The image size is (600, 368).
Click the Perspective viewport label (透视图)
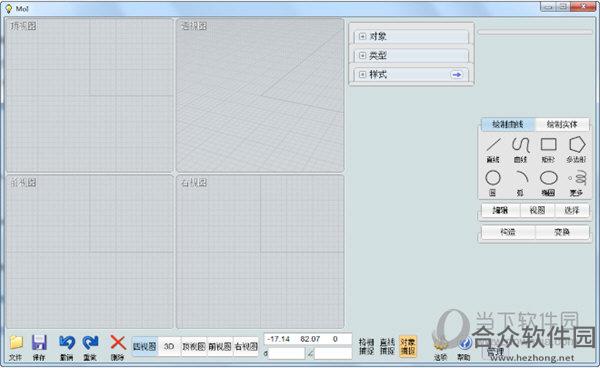[x=194, y=26]
